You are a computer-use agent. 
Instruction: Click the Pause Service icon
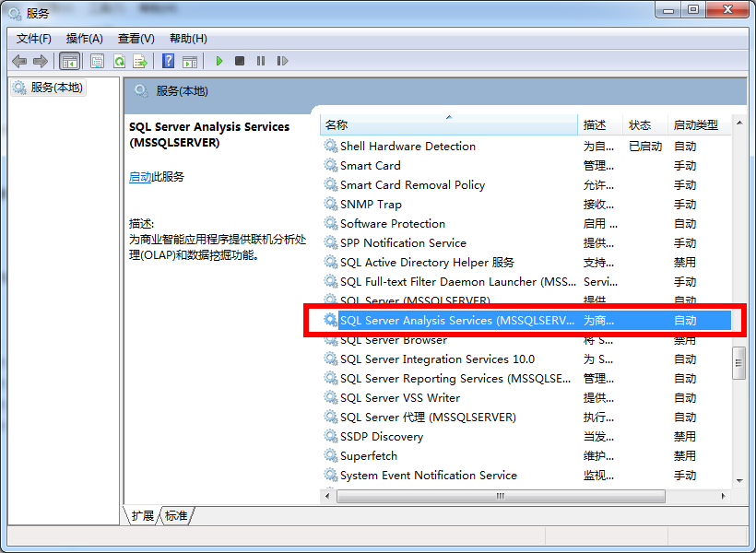pos(261,61)
